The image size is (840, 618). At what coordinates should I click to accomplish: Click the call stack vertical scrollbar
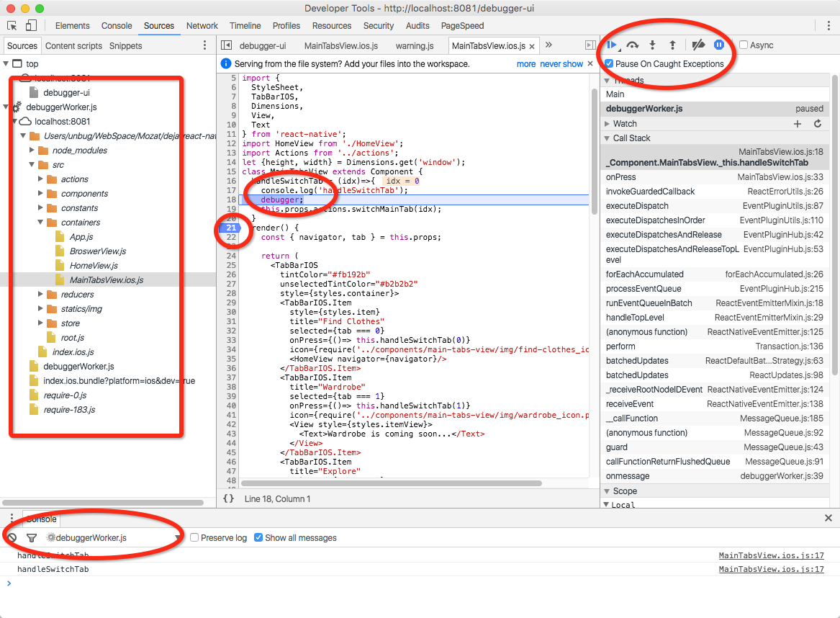click(x=835, y=225)
